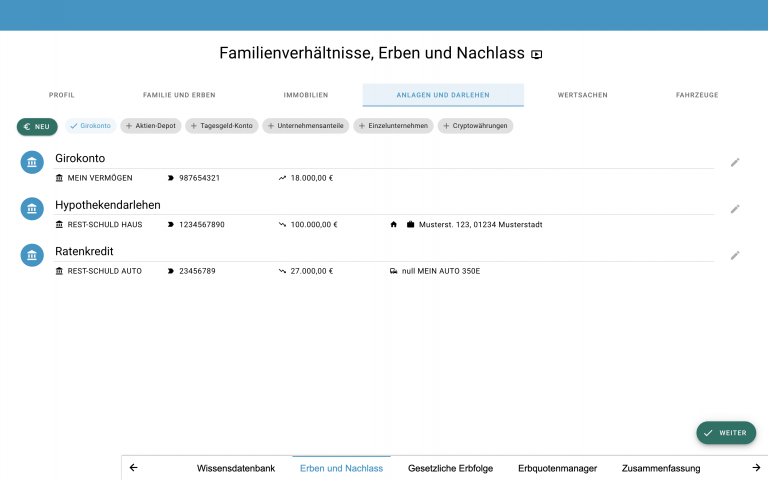Click the Familienverhältnisse, Erben und Nachlass heading
768x480 pixels.
[x=372, y=53]
